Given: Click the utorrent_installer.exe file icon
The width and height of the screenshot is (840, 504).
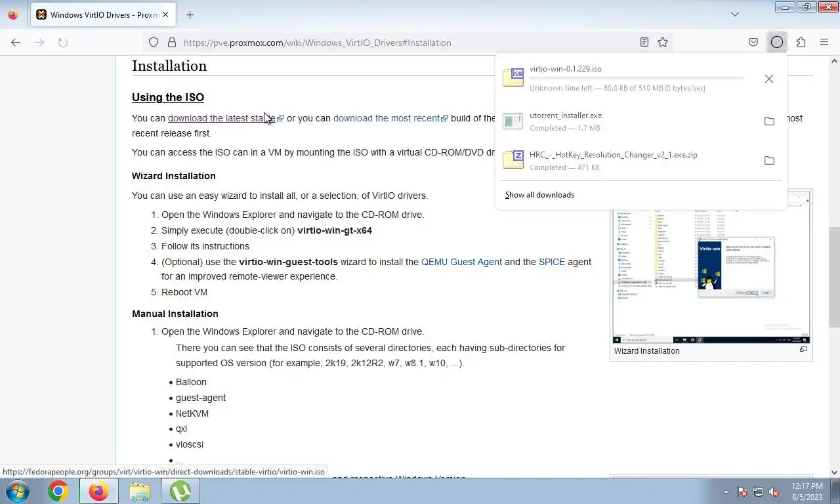Looking at the screenshot, I should coord(513,121).
